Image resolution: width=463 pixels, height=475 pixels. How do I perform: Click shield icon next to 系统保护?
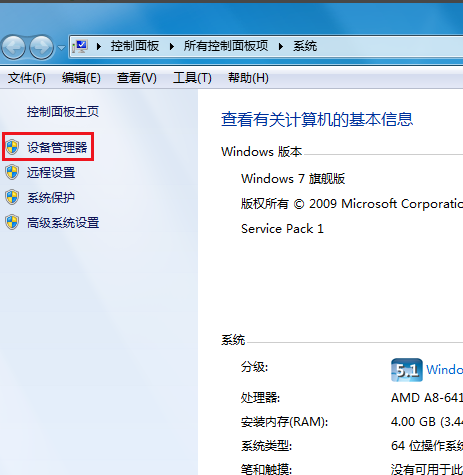tap(12, 197)
